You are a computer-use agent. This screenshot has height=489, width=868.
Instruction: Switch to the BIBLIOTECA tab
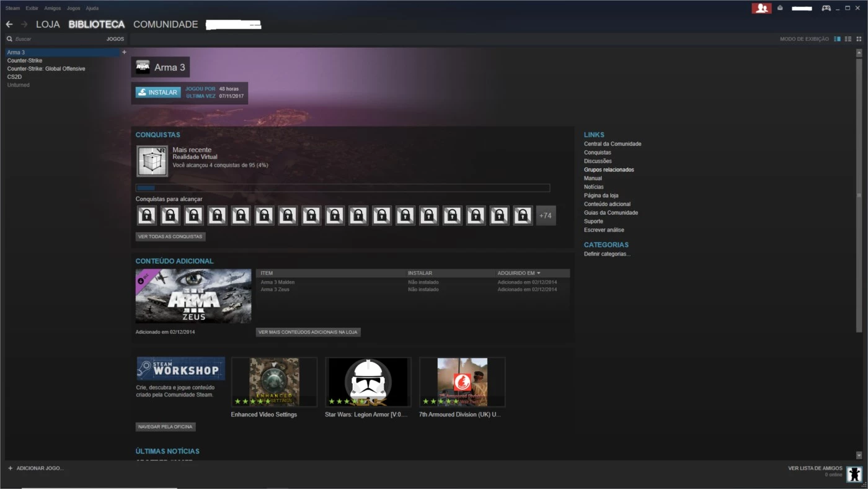coord(97,24)
